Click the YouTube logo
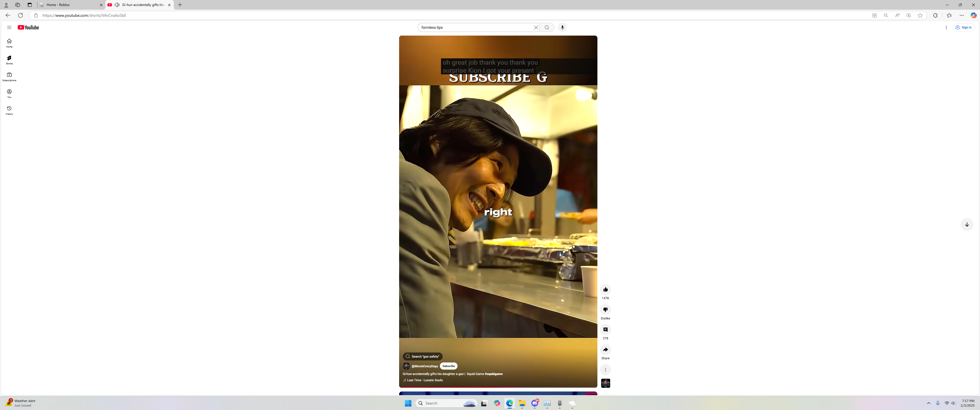Screen dimensions: 980x410 pyautogui.click(x=28, y=27)
